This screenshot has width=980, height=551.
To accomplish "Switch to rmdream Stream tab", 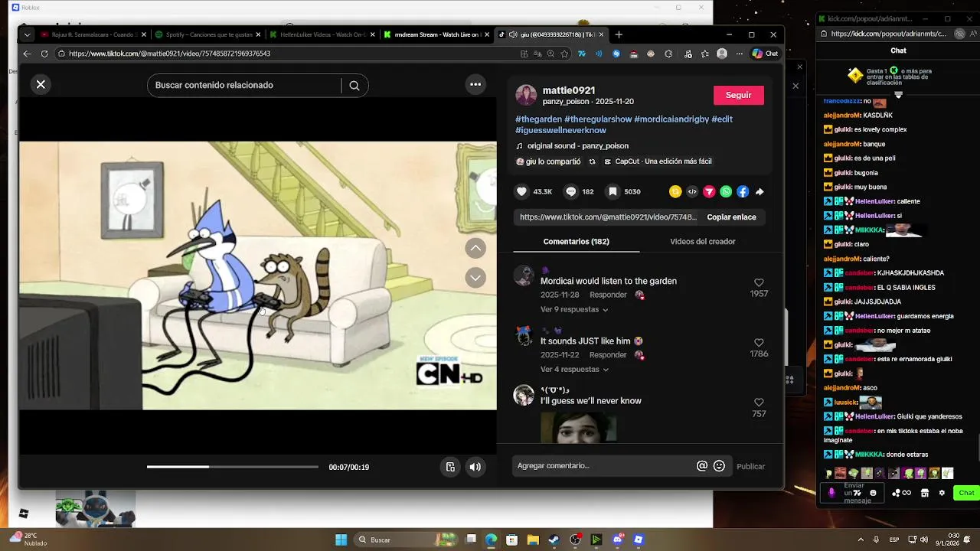I will click(436, 34).
